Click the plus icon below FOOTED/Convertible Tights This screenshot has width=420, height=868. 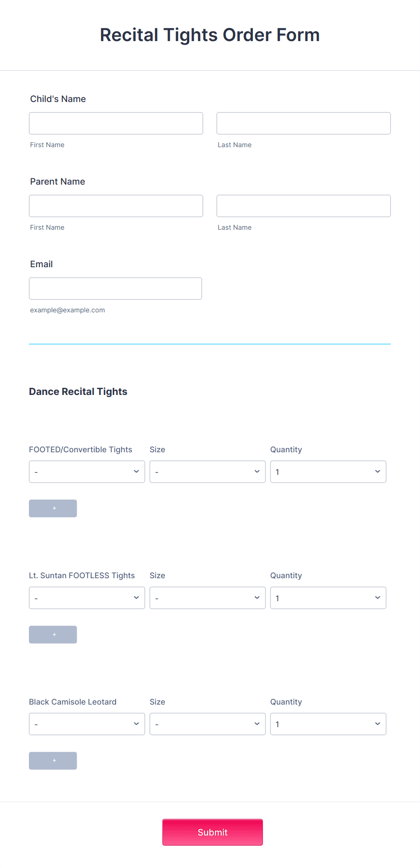point(53,508)
